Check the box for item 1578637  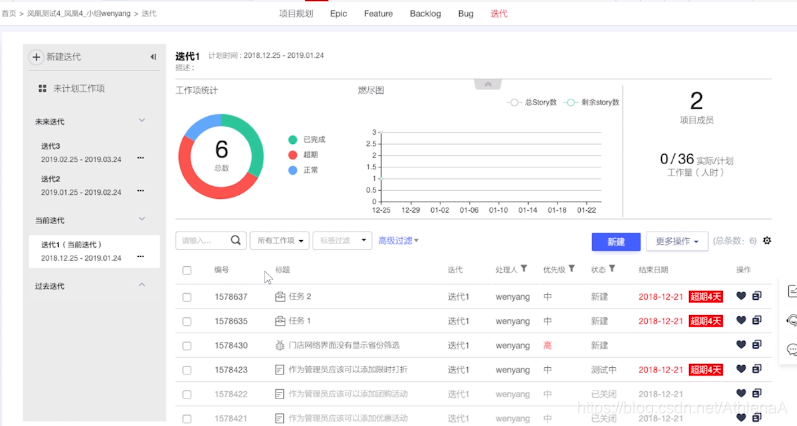187,297
